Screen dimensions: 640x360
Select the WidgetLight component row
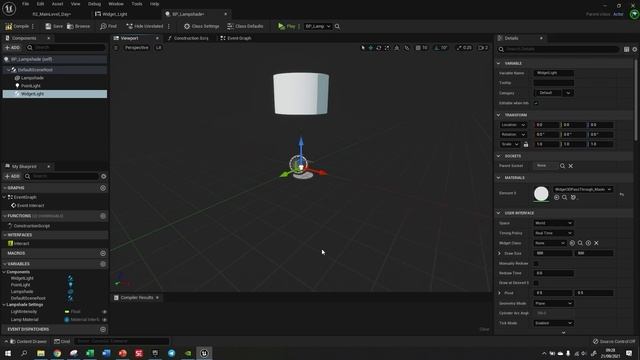coord(55,94)
